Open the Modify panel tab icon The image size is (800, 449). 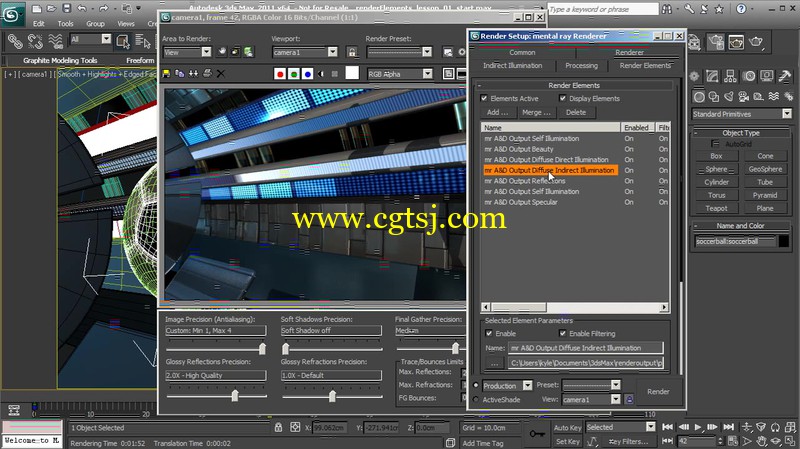712,77
